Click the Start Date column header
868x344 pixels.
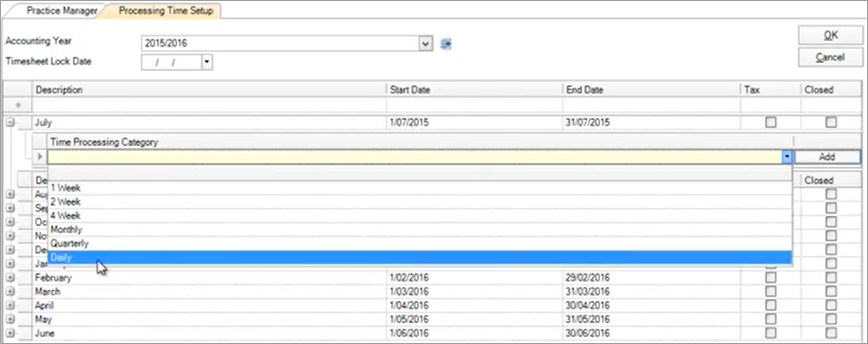pos(474,90)
